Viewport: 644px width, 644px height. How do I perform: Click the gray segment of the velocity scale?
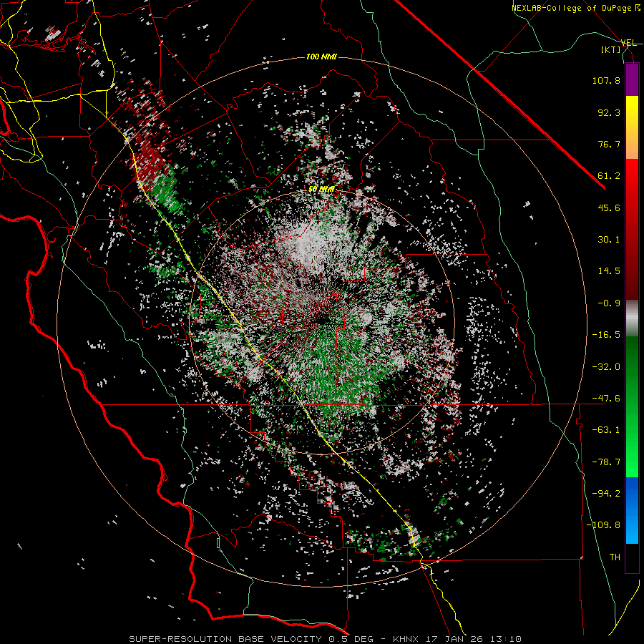click(632, 318)
